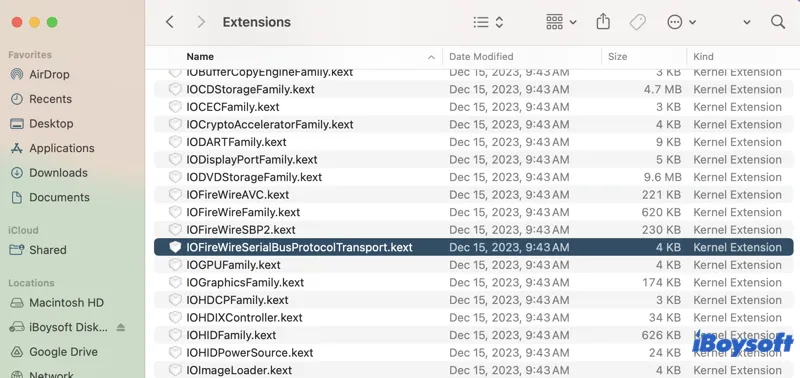The width and height of the screenshot is (800, 378).
Task: Click the 221 KB size cell
Action: pos(661,194)
